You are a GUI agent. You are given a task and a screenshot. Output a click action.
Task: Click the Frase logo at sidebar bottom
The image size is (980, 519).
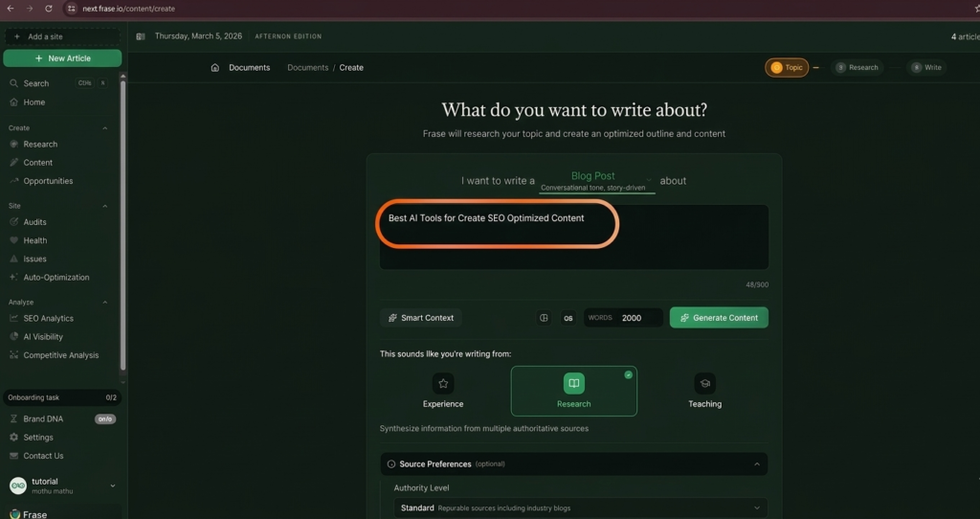(x=15, y=514)
